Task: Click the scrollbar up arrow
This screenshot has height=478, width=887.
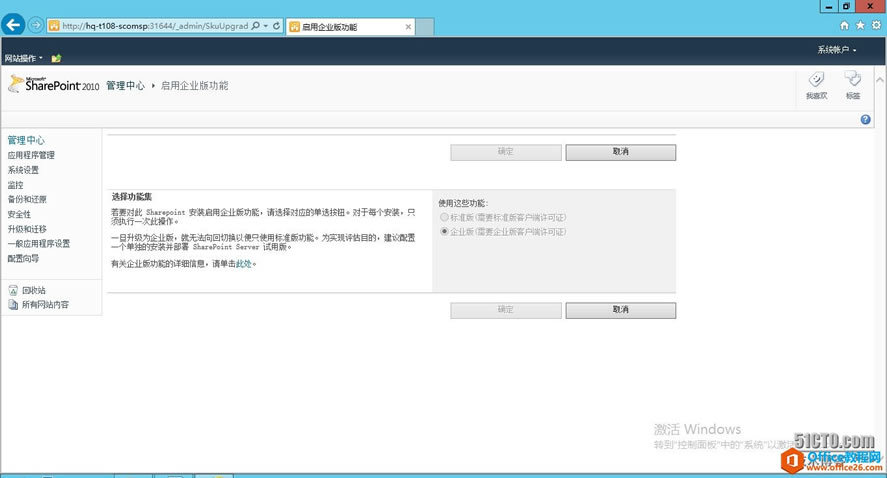Action: (x=880, y=80)
